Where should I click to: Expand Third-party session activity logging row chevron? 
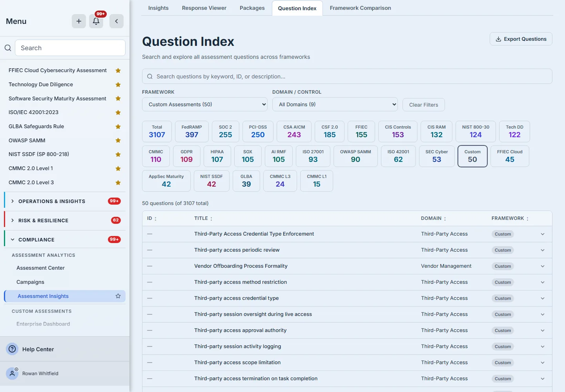(x=543, y=347)
